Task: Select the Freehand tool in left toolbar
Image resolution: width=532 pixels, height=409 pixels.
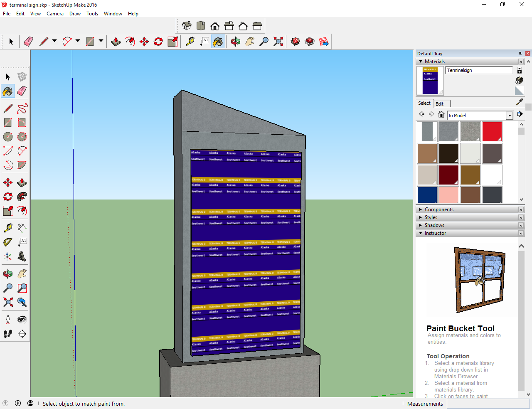Action: click(x=22, y=108)
